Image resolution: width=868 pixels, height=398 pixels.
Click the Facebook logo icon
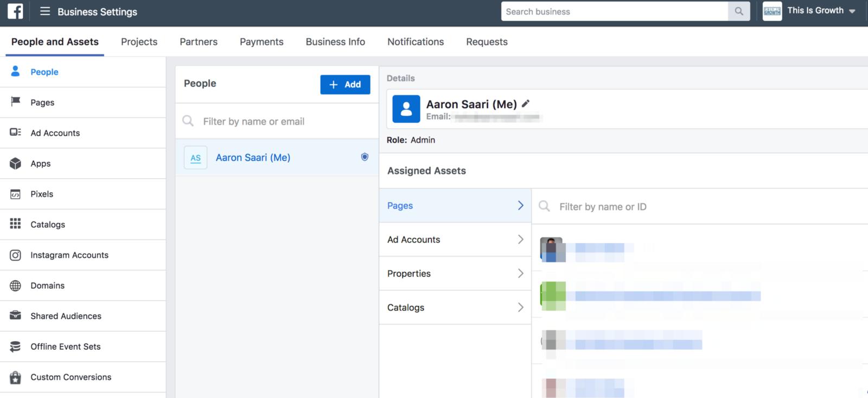[x=15, y=11]
